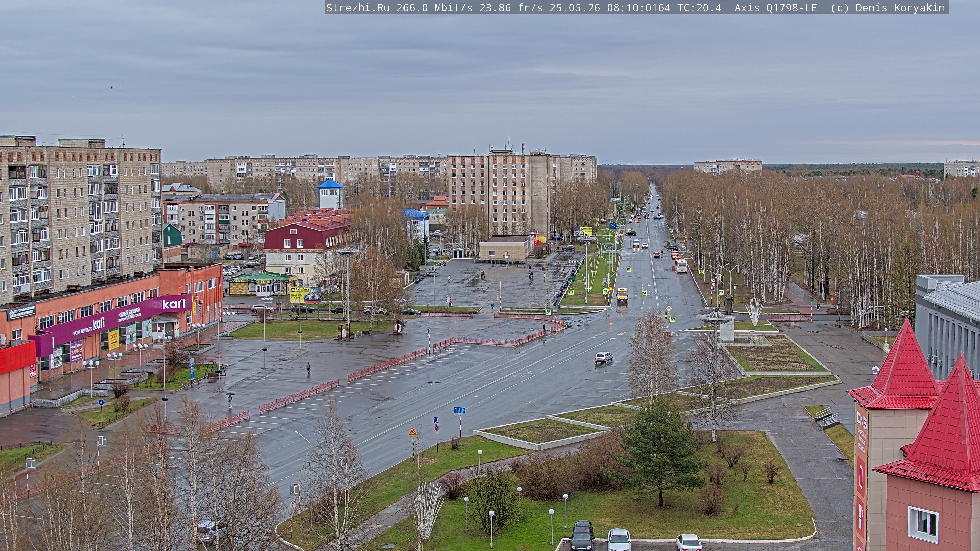Click the white bus at roadside stop
This screenshot has height=551, width=980.
pyautogui.click(x=681, y=266)
